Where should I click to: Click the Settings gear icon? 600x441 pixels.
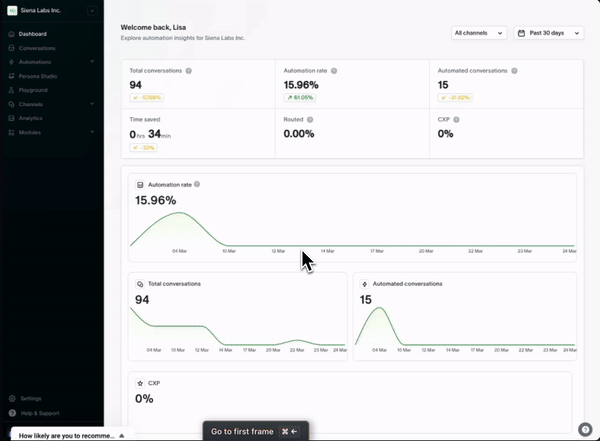tap(12, 399)
